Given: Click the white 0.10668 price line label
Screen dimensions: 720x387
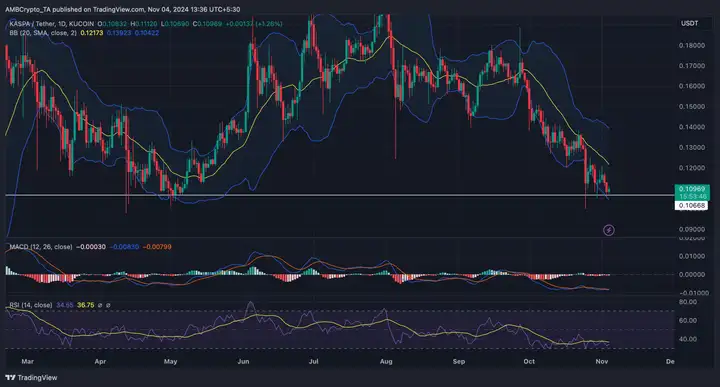Looking at the screenshot, I should pos(692,206).
